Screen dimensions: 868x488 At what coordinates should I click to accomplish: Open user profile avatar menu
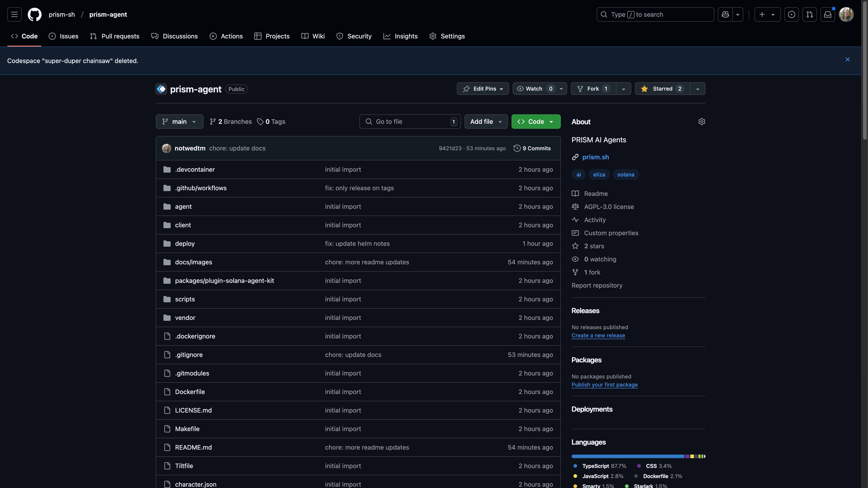[x=846, y=14]
